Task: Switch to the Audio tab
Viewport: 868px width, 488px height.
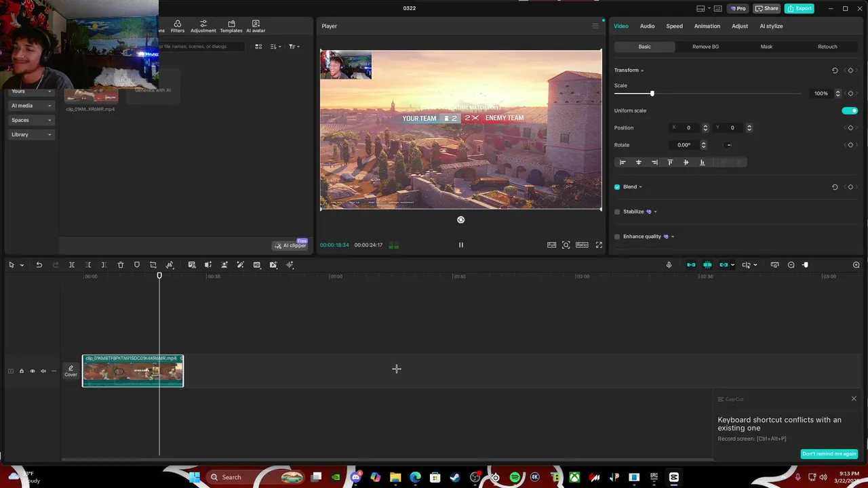Action: pyautogui.click(x=647, y=26)
